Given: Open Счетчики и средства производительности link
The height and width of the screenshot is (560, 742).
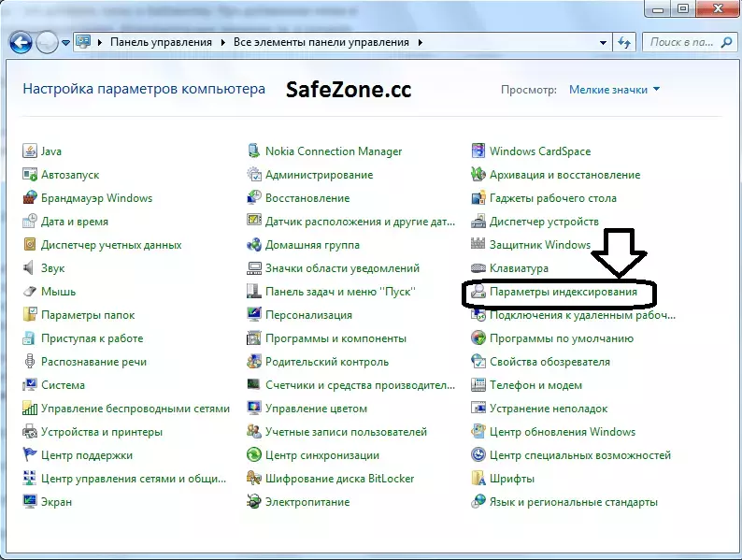Looking at the screenshot, I should click(360, 385).
